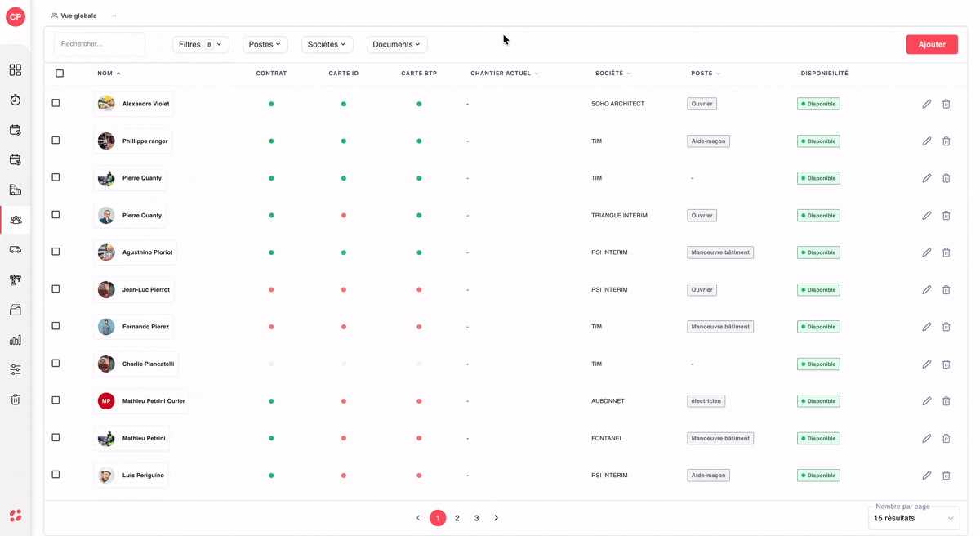
Task: Open the truck vehicles icon in sidebar
Action: 16,250
